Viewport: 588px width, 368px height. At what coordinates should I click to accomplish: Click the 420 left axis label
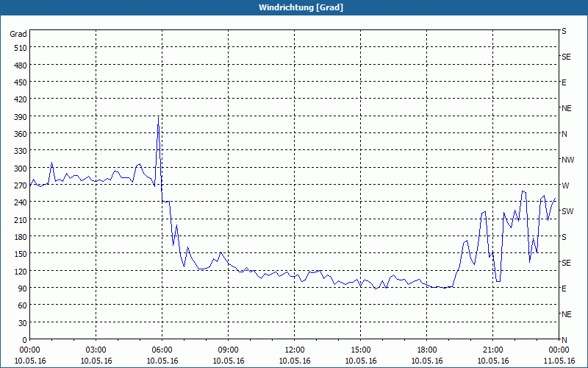[x=21, y=100]
